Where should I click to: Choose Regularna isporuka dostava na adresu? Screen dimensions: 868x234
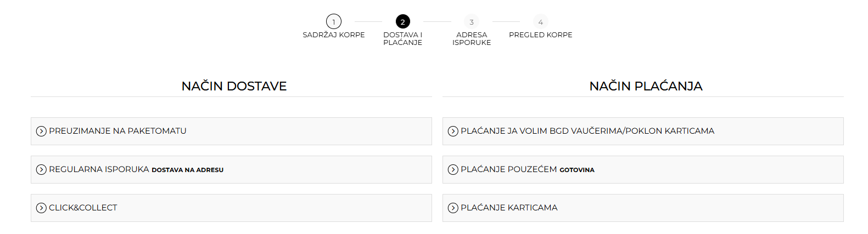[136, 169]
